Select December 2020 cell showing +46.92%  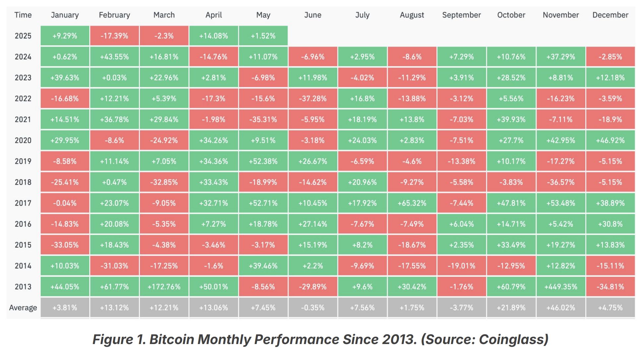pos(610,141)
